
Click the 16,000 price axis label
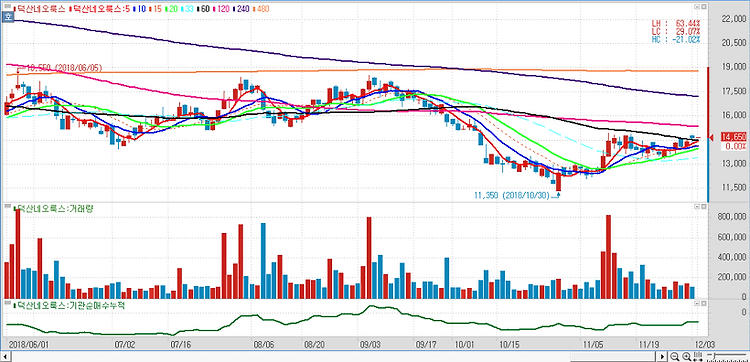tap(734, 115)
